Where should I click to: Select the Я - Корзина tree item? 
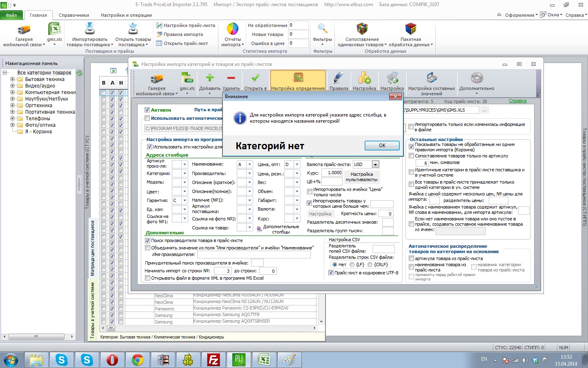38,132
